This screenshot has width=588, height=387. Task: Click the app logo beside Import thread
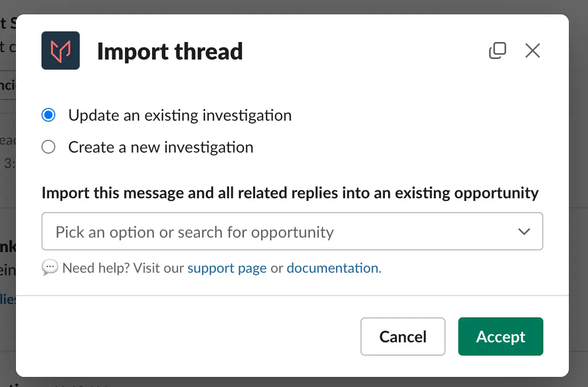[61, 51]
